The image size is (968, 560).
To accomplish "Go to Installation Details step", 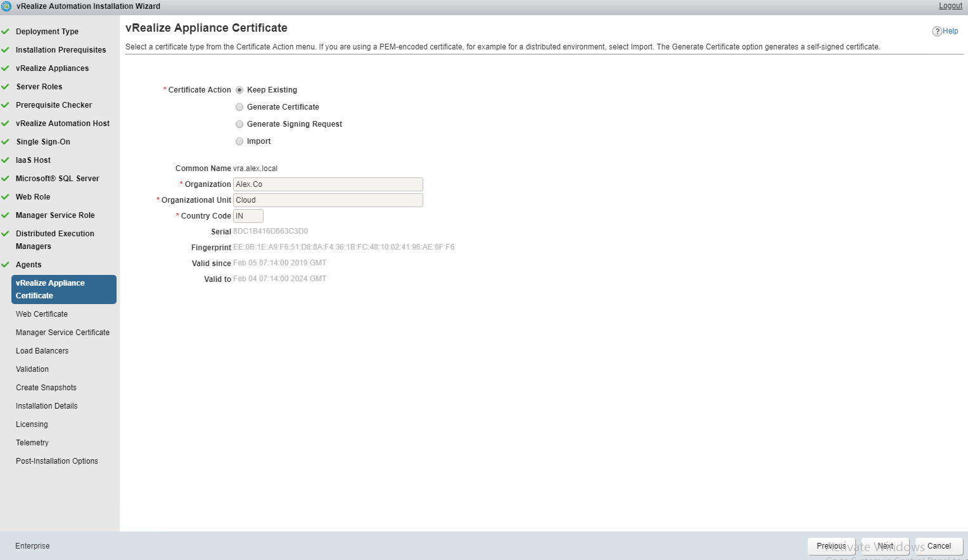I will click(46, 406).
